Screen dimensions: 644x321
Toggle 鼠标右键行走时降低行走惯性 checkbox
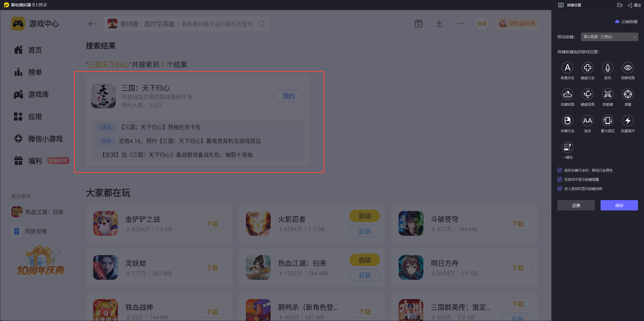pos(560,170)
